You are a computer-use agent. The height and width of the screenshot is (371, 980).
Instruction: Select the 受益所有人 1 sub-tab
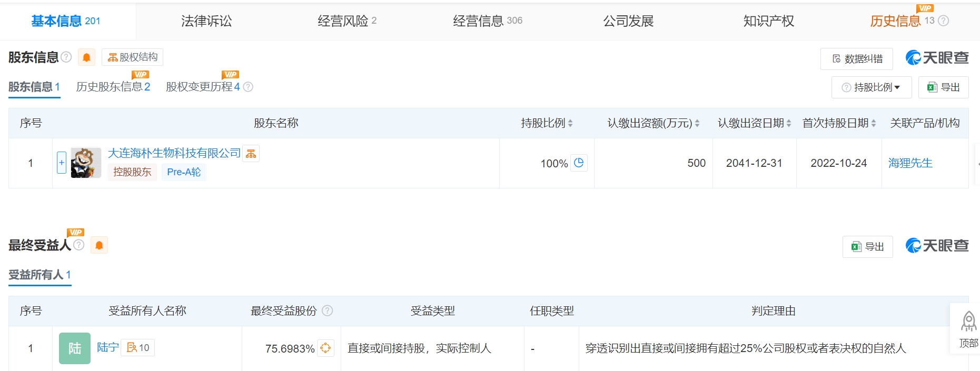[39, 275]
